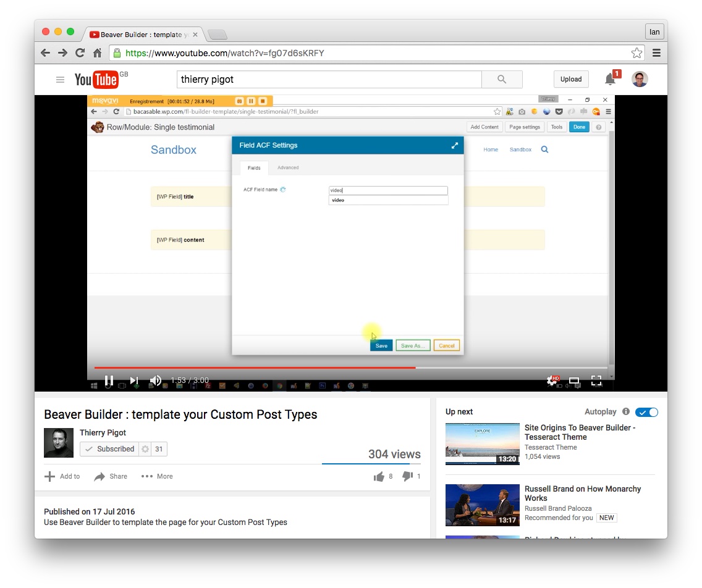Click the Home nav link in video
702x588 pixels.
point(491,149)
